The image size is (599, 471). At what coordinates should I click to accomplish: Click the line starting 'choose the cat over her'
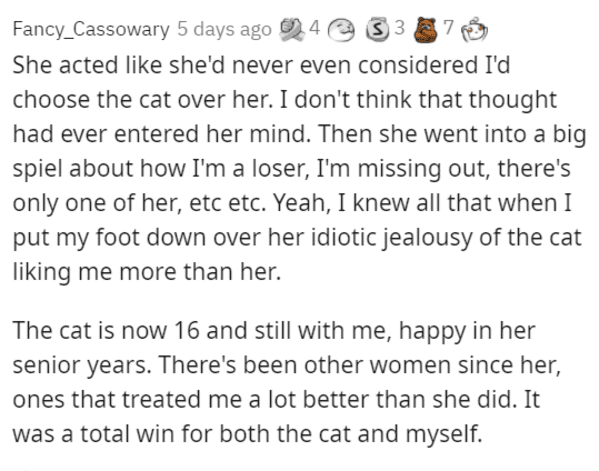[x=285, y=100]
